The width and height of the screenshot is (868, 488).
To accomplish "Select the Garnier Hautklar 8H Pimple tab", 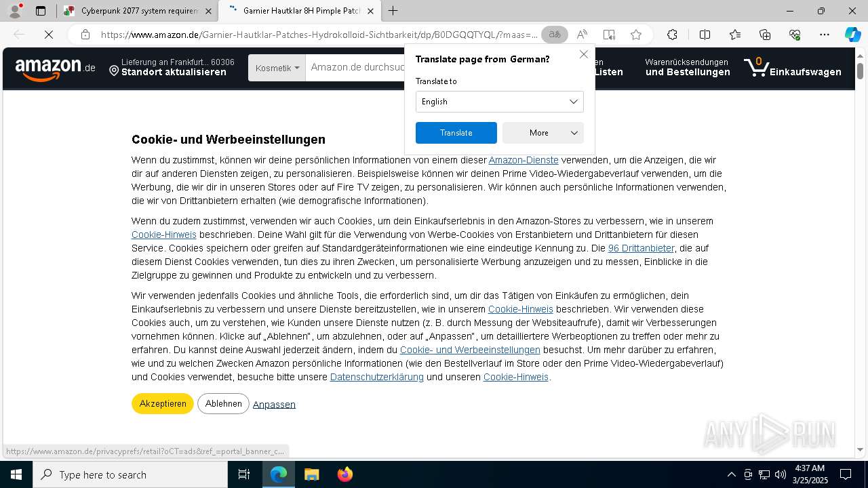I will 299,11.
